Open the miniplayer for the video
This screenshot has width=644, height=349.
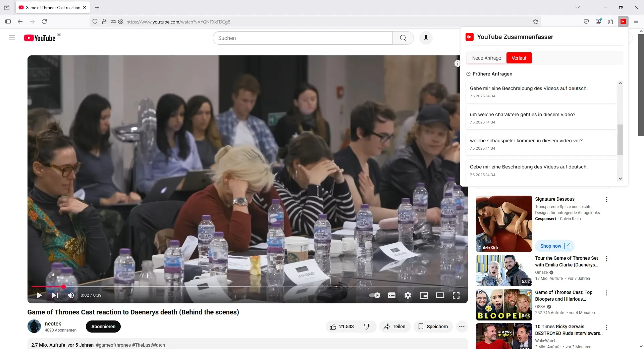[x=424, y=295]
